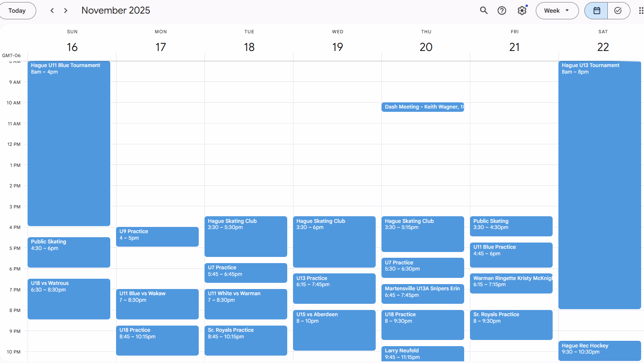Screen dimensions: 644x363
Task: Open Hague Rec Hockey event
Action: click(x=600, y=350)
